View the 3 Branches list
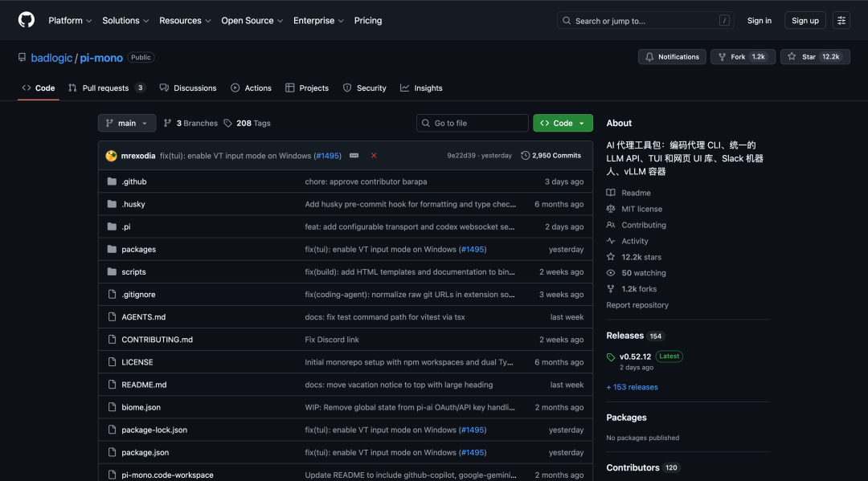868x481 pixels. [x=191, y=124]
